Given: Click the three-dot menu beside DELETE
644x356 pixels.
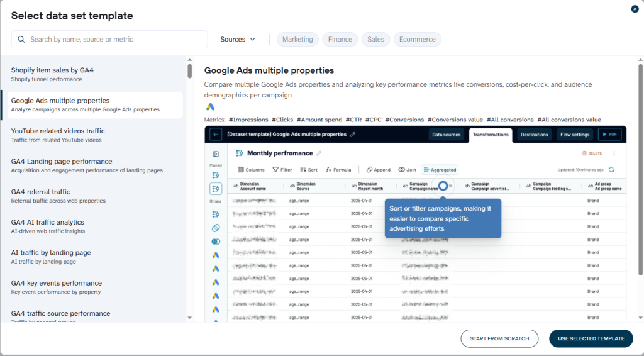Looking at the screenshot, I should (614, 153).
